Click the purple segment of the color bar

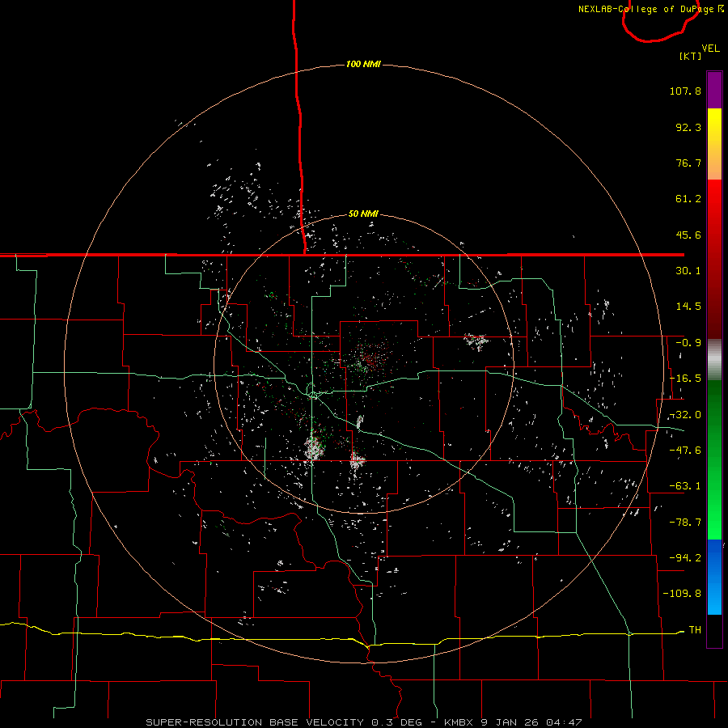[x=714, y=90]
